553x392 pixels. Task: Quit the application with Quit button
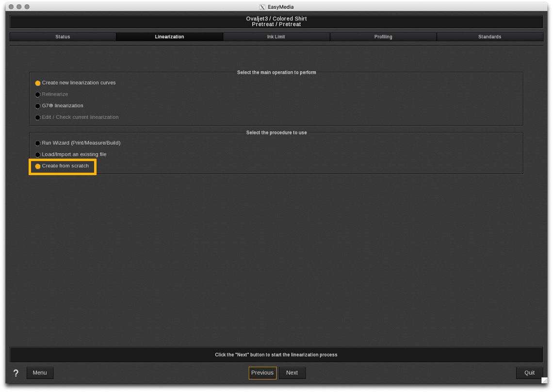(x=529, y=373)
